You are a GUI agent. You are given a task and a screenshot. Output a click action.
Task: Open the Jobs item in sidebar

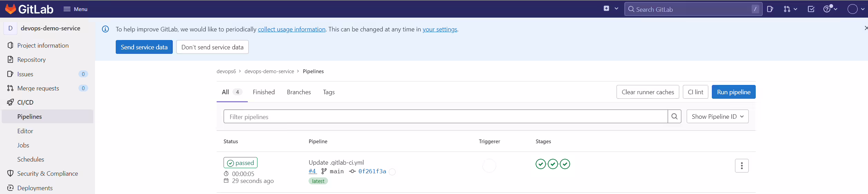[23, 145]
